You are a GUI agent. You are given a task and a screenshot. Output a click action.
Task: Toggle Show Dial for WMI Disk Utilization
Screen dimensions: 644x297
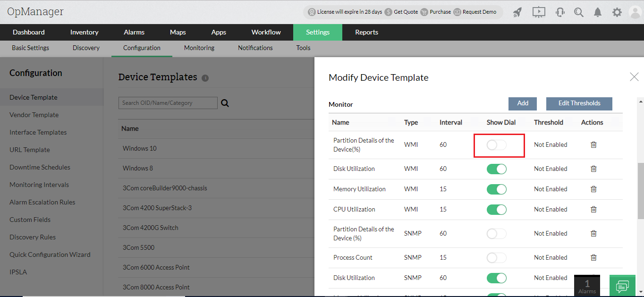click(x=497, y=169)
